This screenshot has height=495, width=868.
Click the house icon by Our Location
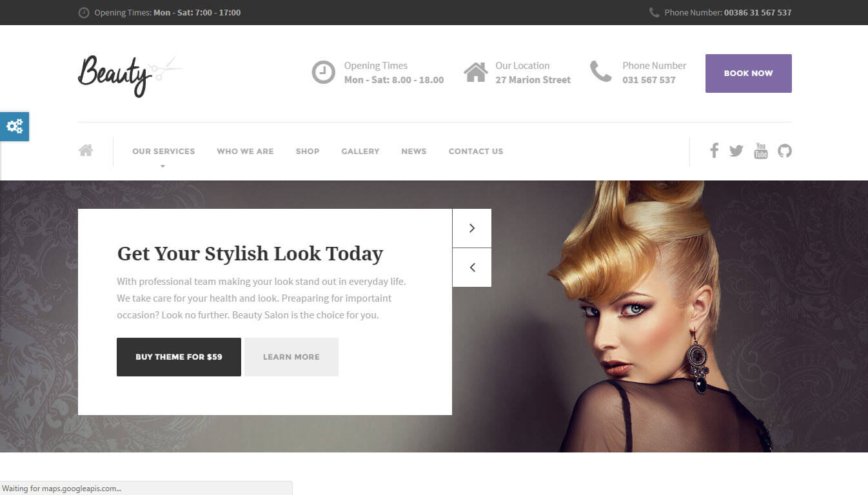(475, 72)
